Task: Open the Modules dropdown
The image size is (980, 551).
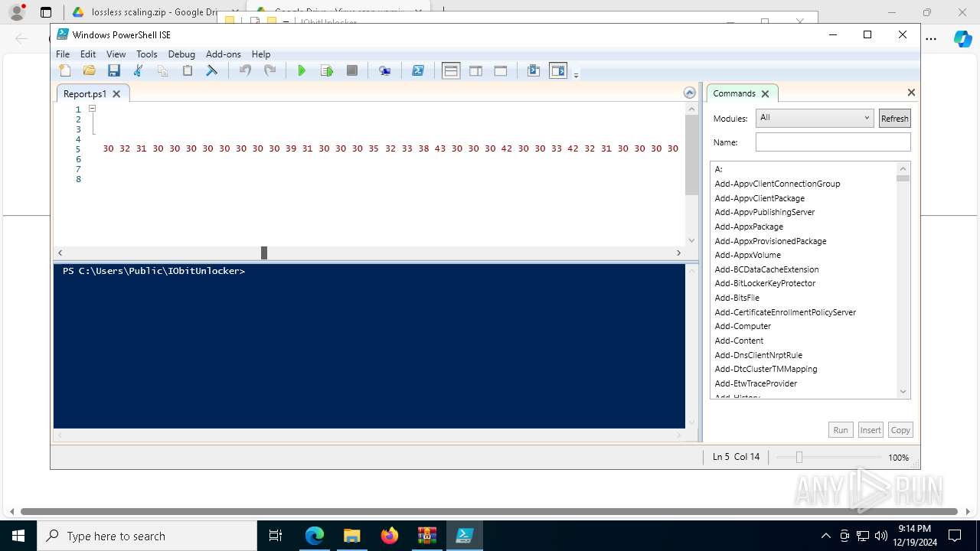Action: (814, 118)
